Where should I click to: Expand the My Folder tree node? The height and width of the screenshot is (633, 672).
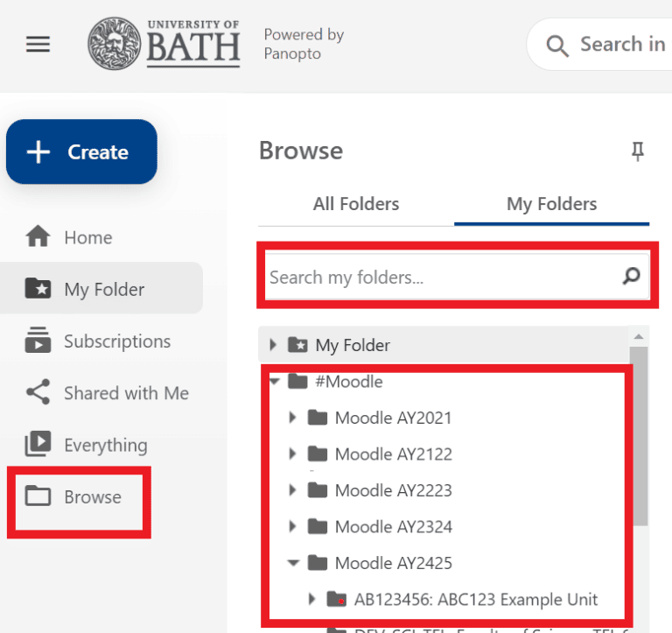(x=274, y=346)
